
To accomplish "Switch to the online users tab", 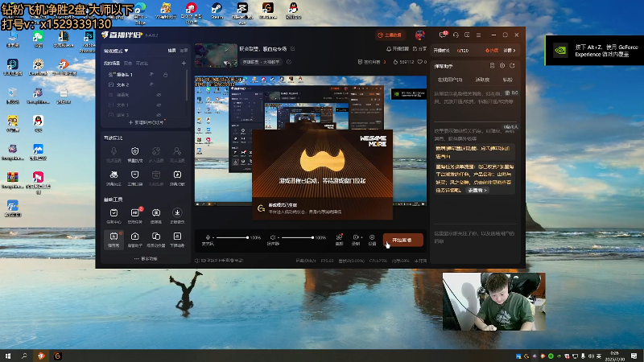I will [450, 80].
